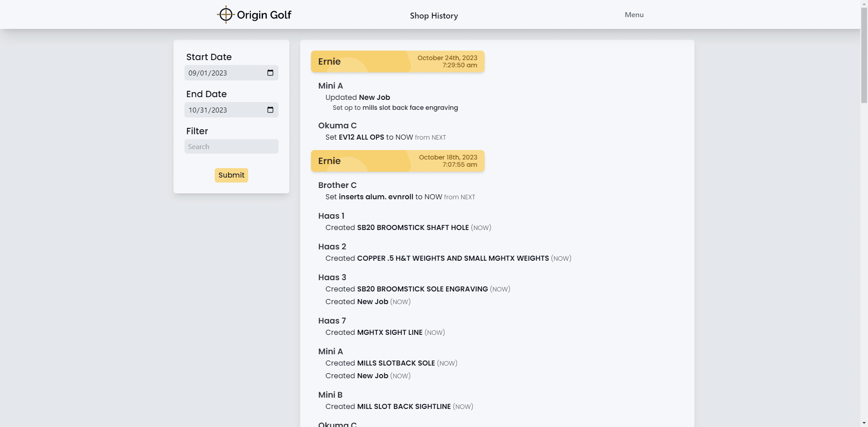The height and width of the screenshot is (427, 868).
Task: Select the Ernie October 18th header card
Action: tap(397, 161)
